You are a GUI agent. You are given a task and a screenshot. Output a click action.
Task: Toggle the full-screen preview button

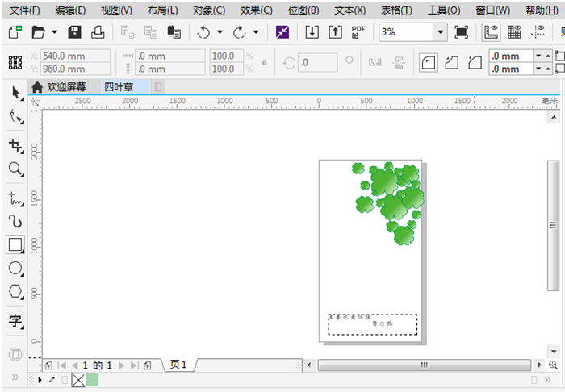coord(461,32)
